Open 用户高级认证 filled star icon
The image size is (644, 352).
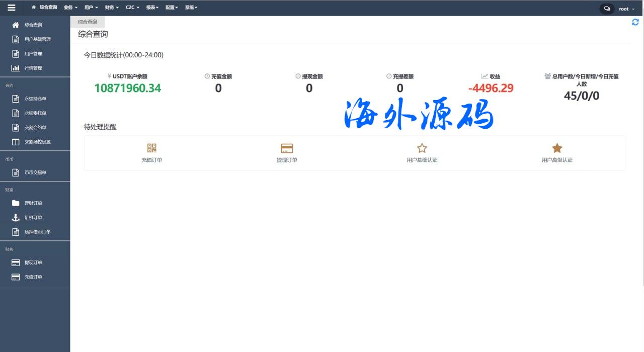click(x=557, y=148)
